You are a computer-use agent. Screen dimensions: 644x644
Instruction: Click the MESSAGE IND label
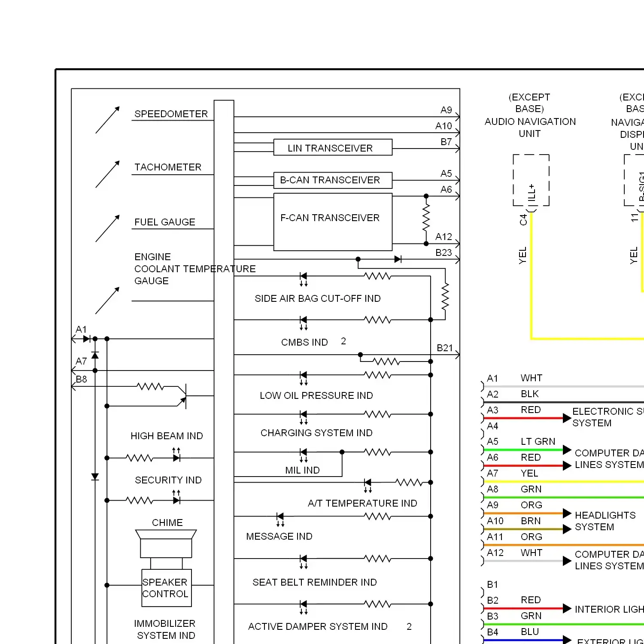point(279,536)
